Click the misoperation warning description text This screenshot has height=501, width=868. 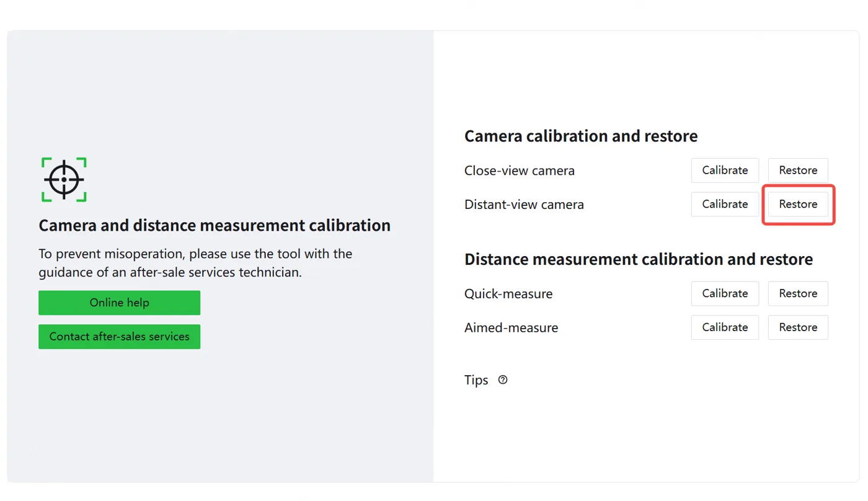[195, 263]
